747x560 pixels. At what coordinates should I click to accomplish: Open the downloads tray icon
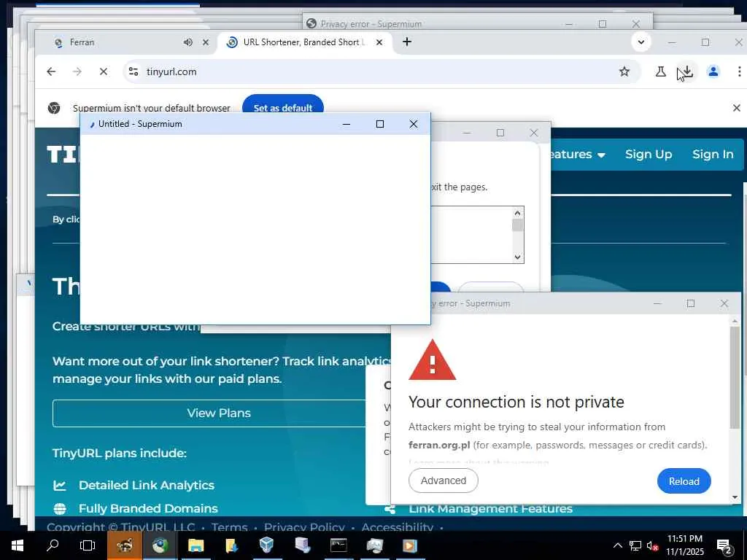coord(686,71)
